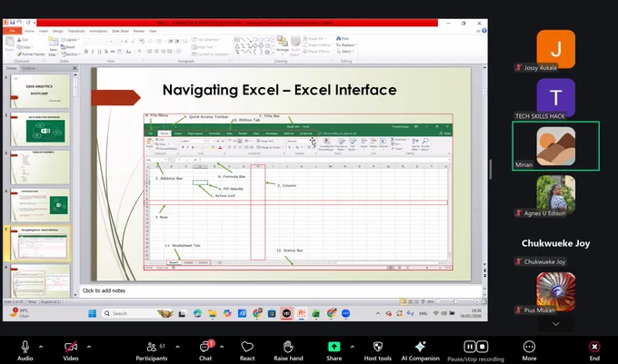This screenshot has width=618, height=364.
Task: Toggle text Shadow formatting
Action: click(x=106, y=52)
